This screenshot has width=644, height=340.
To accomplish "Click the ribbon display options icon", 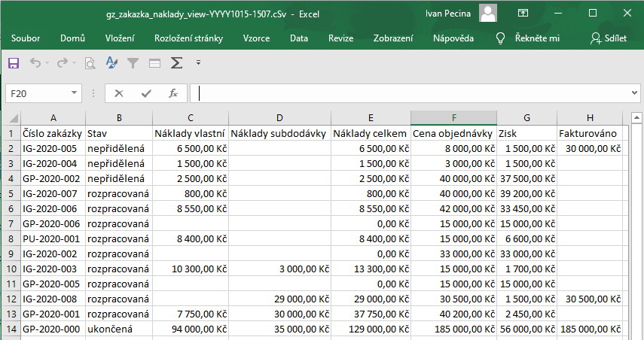I will tap(523, 13).
